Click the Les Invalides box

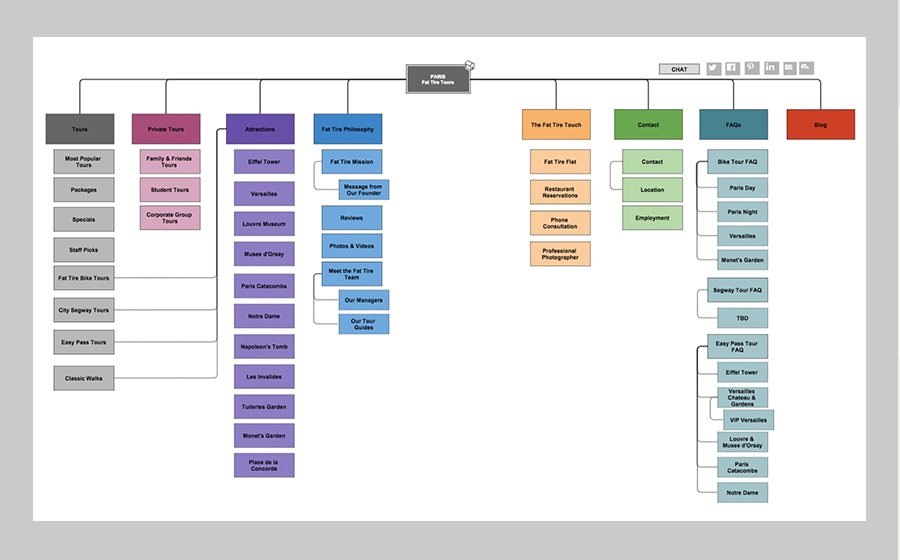264,376
